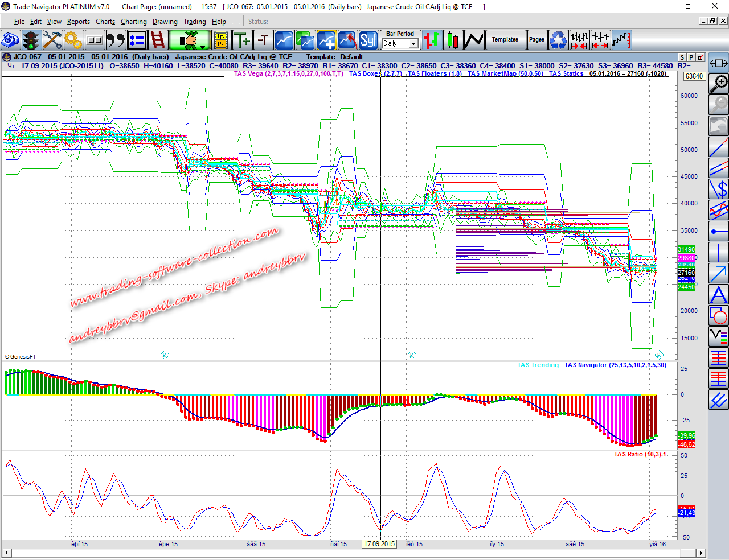Open the green handshake trade dropdown
Screen dimensions: 729x560
point(190,40)
